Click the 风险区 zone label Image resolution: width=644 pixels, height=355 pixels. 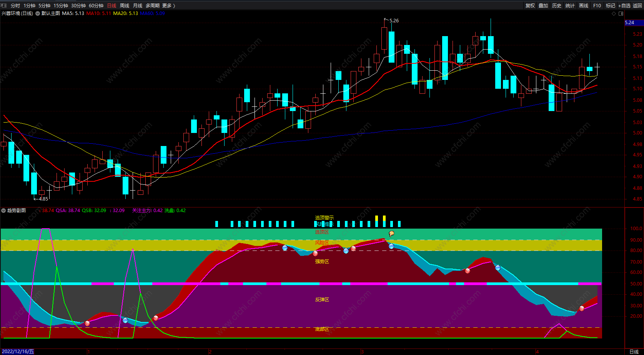(x=322, y=243)
